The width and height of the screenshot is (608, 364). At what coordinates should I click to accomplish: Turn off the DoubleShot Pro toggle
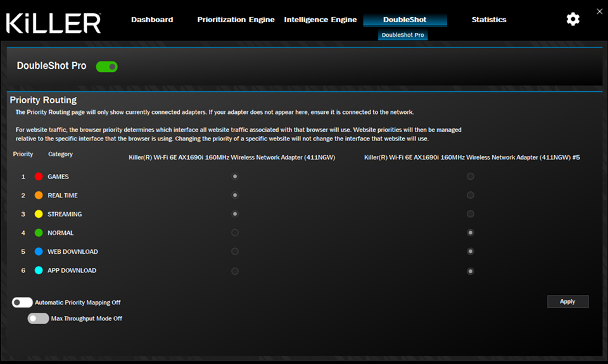click(106, 66)
